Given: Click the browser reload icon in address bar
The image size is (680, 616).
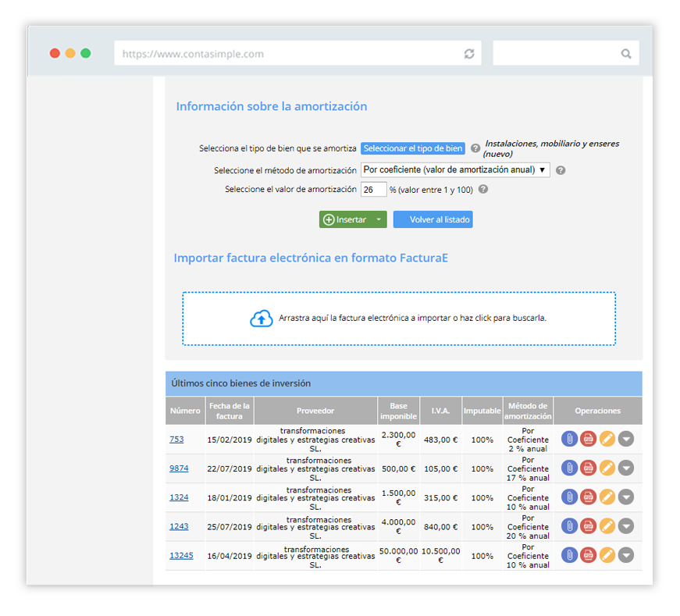Looking at the screenshot, I should pos(469,54).
